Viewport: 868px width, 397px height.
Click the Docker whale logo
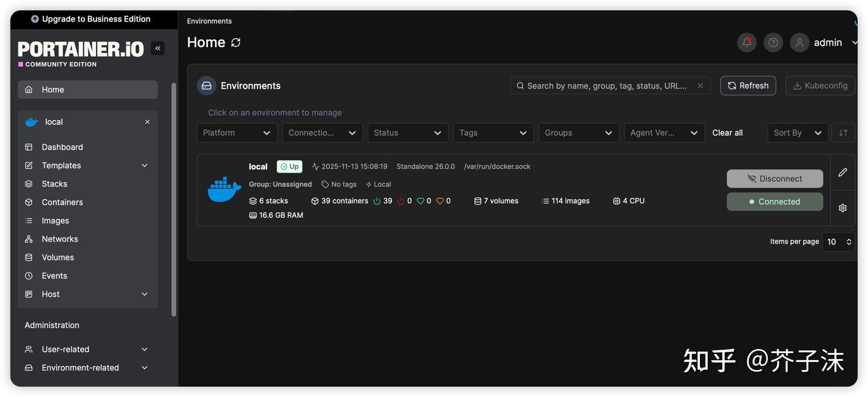(x=224, y=189)
